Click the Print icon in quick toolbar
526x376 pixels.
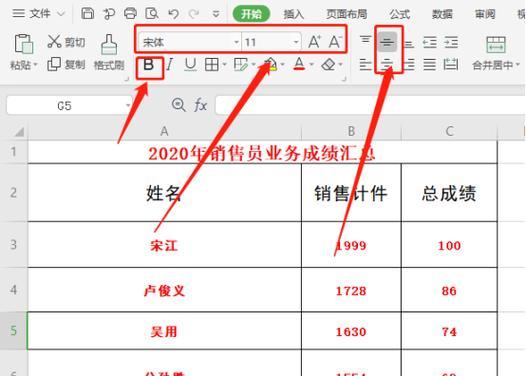pyautogui.click(x=130, y=14)
